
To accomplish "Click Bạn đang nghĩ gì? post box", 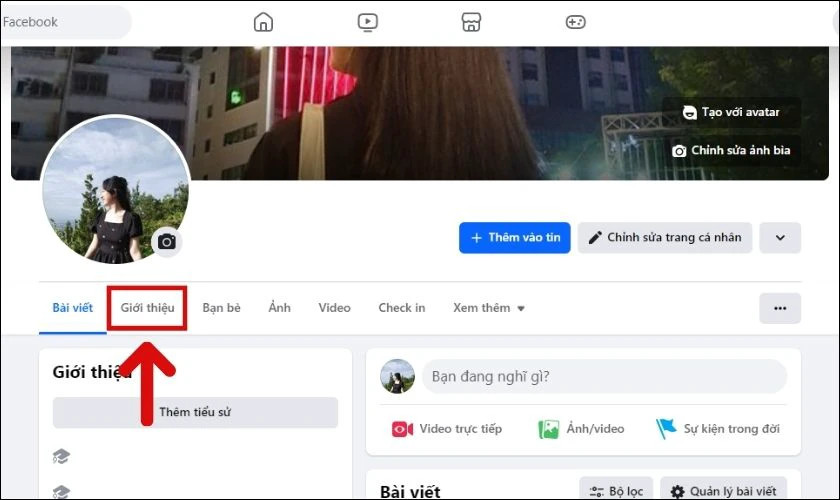I will [604, 376].
